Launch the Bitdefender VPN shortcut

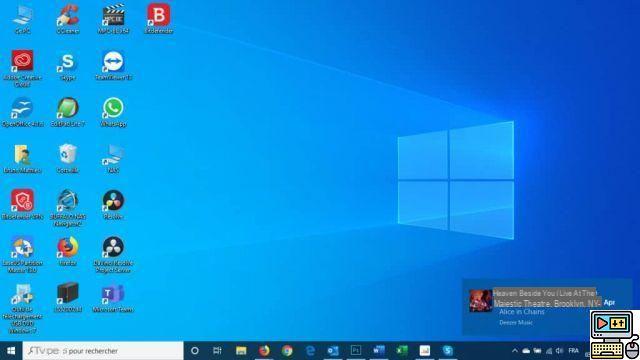22,204
